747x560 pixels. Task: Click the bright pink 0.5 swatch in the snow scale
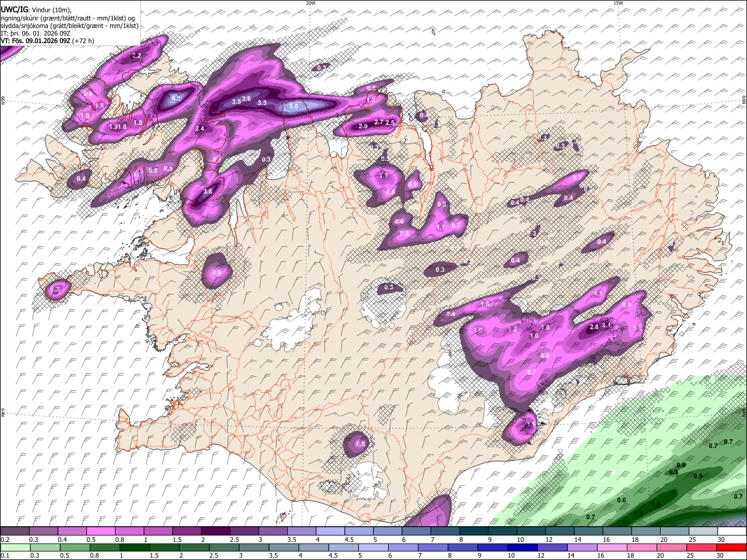[100, 531]
